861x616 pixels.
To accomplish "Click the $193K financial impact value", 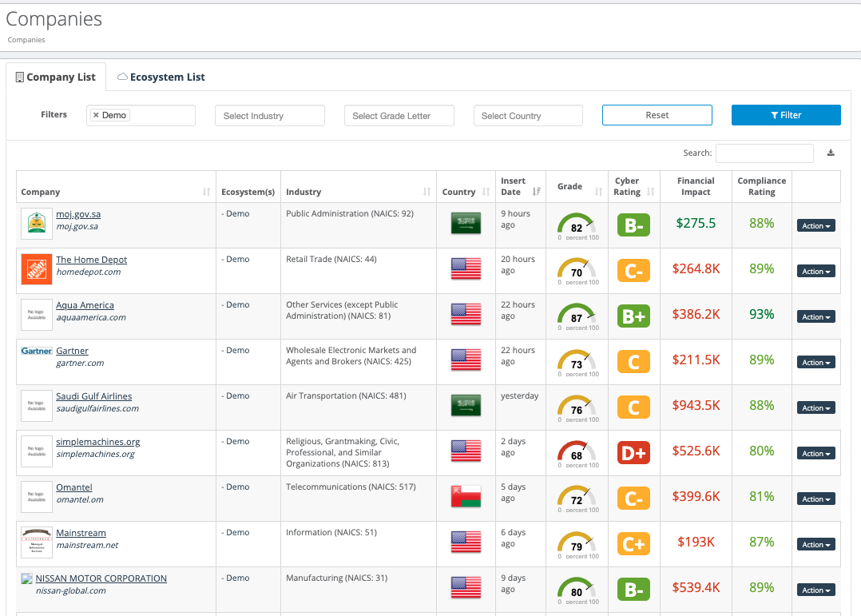I will pyautogui.click(x=696, y=542).
